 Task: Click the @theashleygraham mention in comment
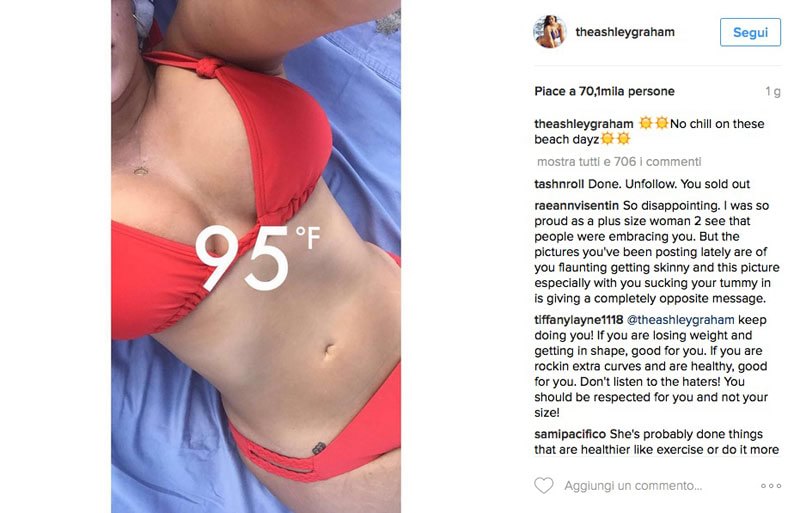[680, 320]
